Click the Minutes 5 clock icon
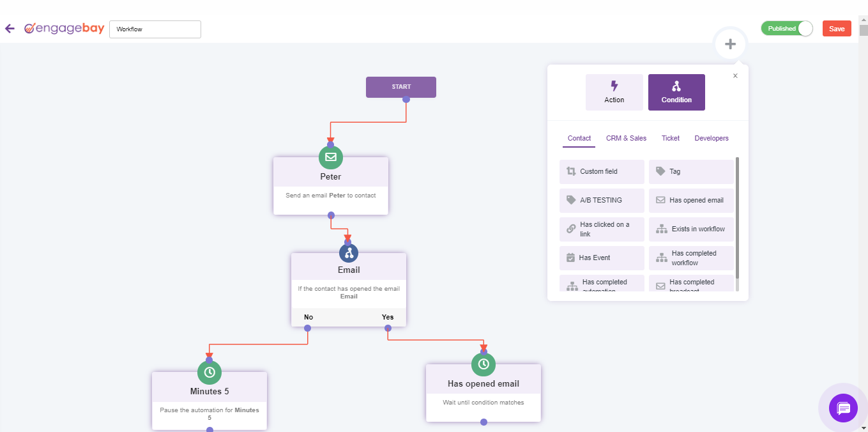The height and width of the screenshot is (432, 868). pyautogui.click(x=209, y=372)
